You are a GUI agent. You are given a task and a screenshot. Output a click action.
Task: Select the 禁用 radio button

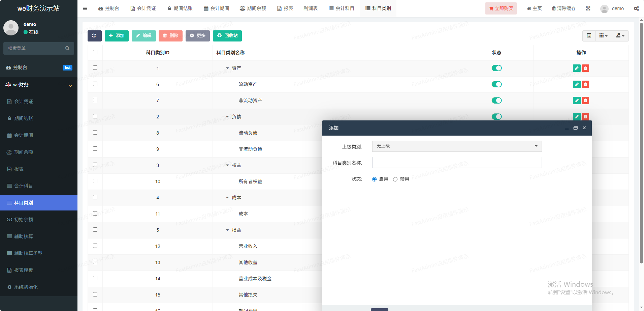click(395, 179)
